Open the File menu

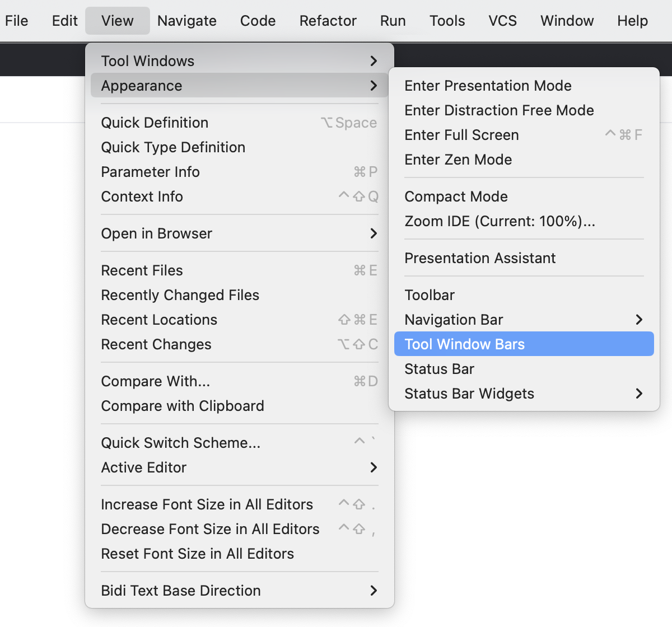(x=16, y=21)
